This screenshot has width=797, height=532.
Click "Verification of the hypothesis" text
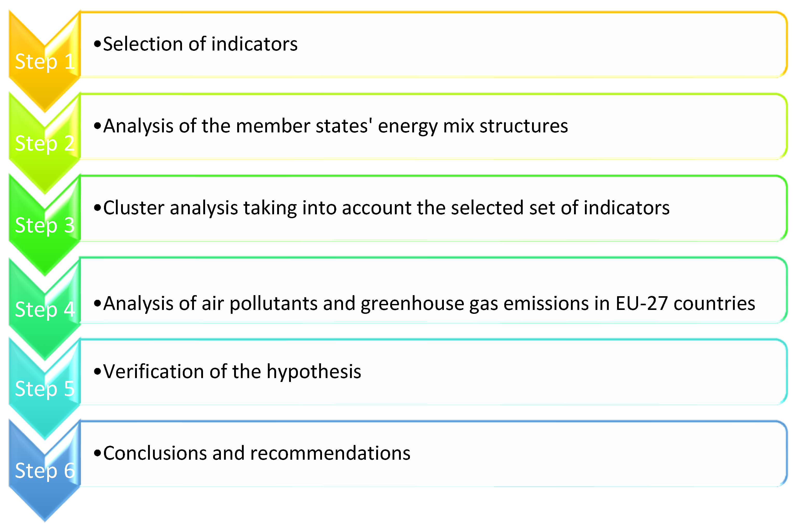coord(232,372)
